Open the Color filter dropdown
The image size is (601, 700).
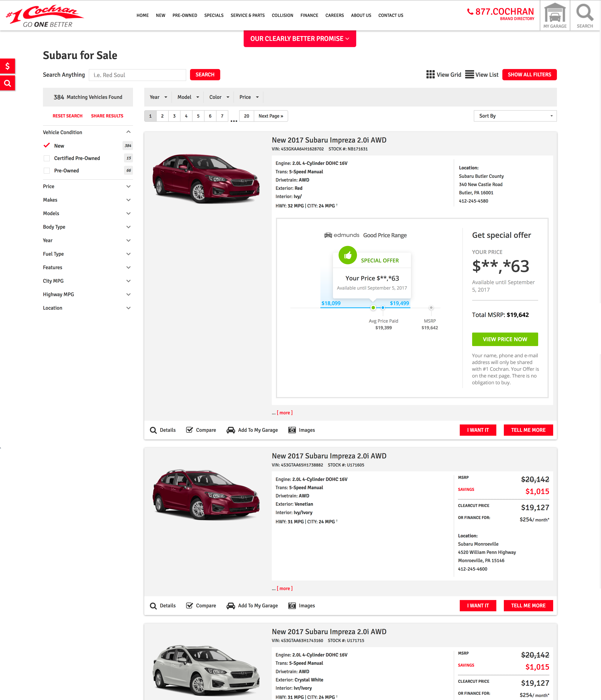tap(219, 97)
